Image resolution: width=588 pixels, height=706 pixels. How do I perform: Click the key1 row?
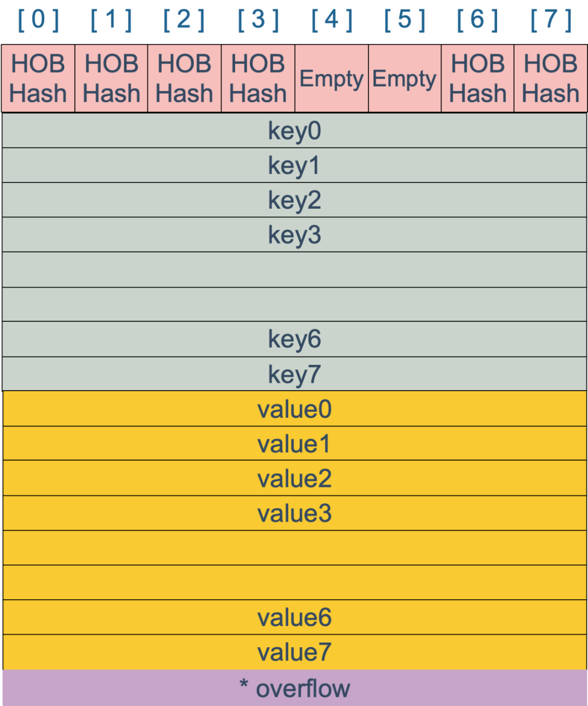coord(294,166)
